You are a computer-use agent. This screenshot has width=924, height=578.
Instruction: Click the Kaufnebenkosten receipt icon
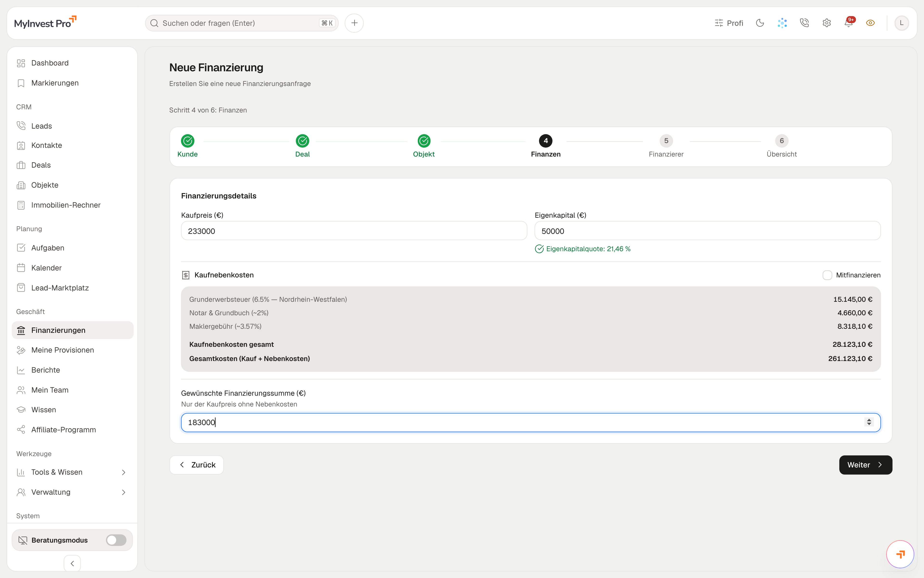tap(186, 275)
